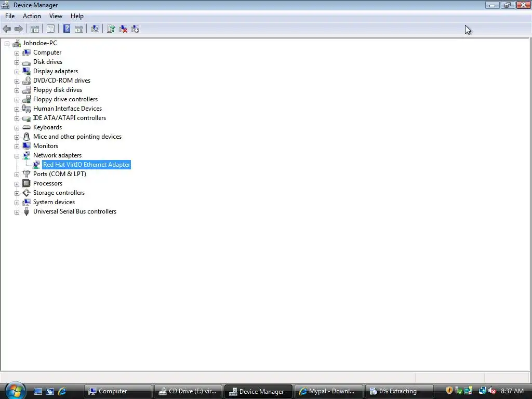The height and width of the screenshot is (399, 532).
Task: Click the Disable device toolbar icon
Action: click(x=135, y=29)
